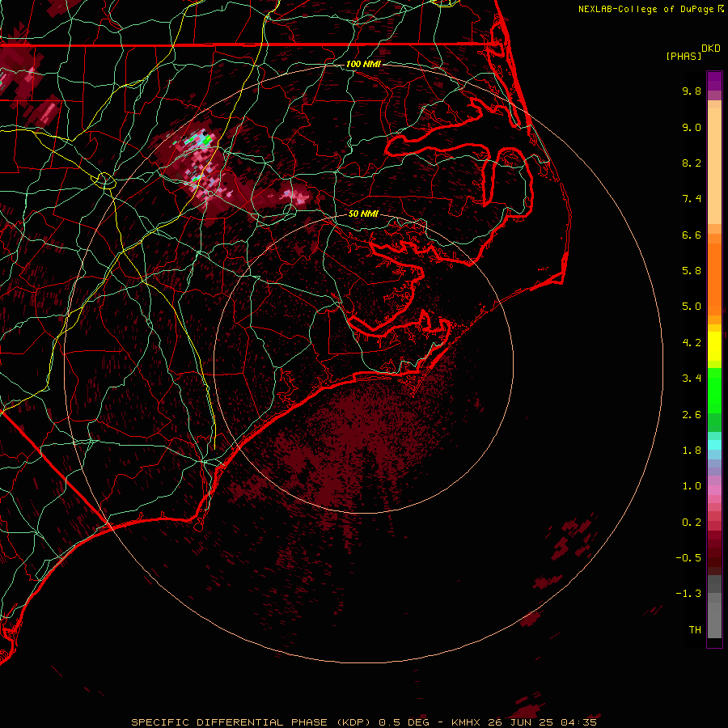728x728 pixels.
Task: Select the 5.0 scale value
Action: pyautogui.click(x=692, y=307)
